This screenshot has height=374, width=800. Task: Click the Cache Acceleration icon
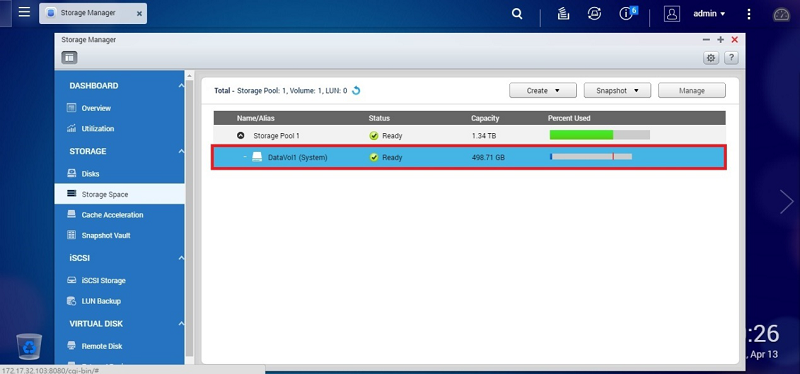(71, 214)
